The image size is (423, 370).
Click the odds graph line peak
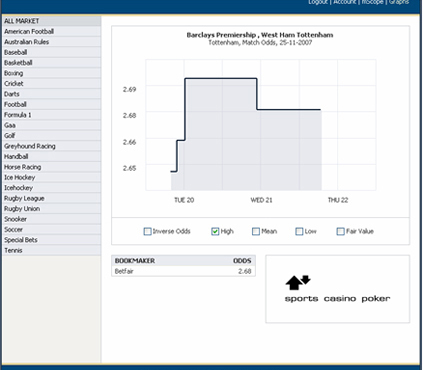[221, 79]
